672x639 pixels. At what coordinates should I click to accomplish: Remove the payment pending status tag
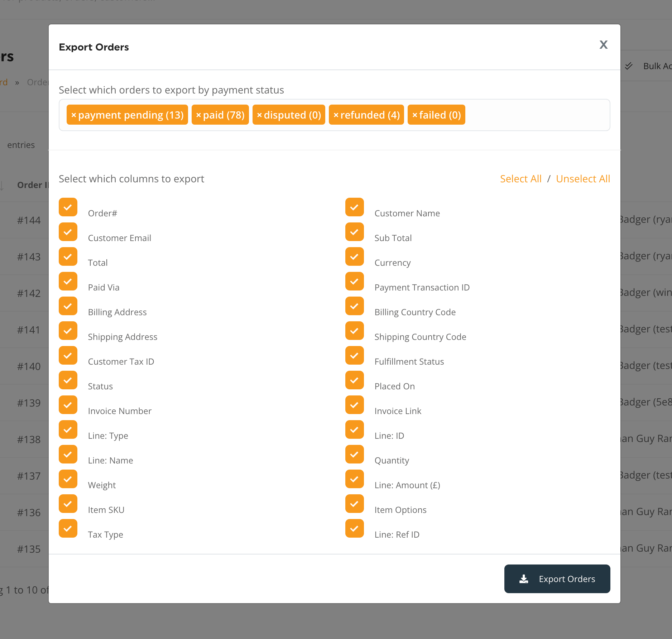73,115
